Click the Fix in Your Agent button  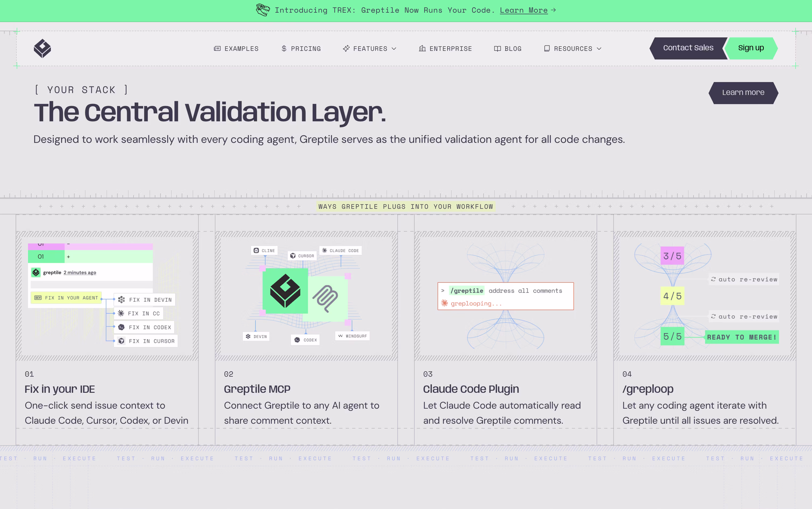click(x=66, y=298)
